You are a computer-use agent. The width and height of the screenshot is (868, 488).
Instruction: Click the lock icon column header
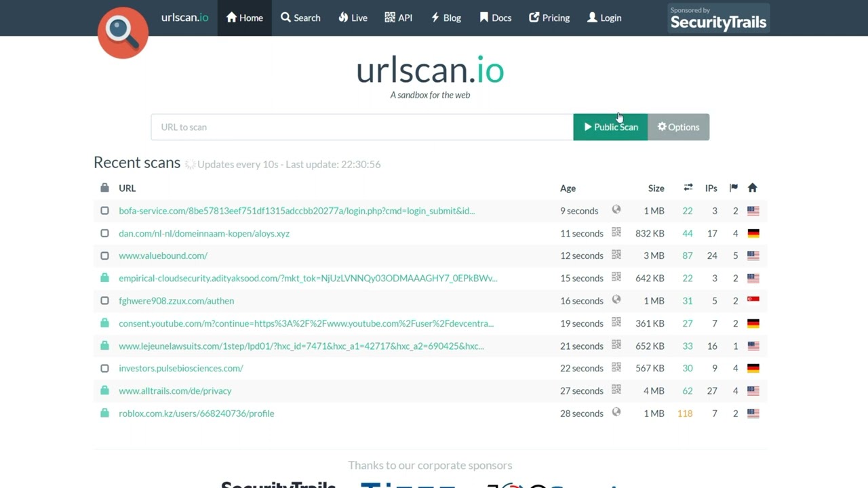point(104,188)
